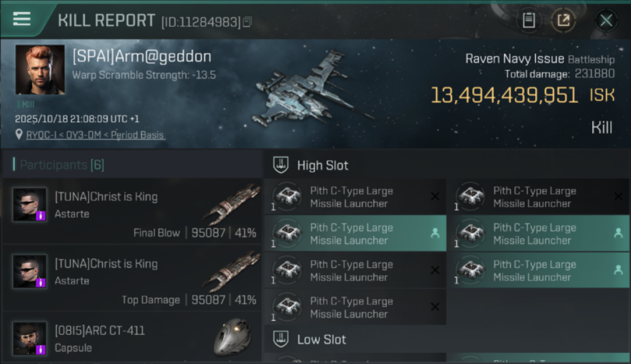Image resolution: width=631 pixels, height=364 pixels.
Task: Copy the kill report ID
Action: (x=247, y=22)
